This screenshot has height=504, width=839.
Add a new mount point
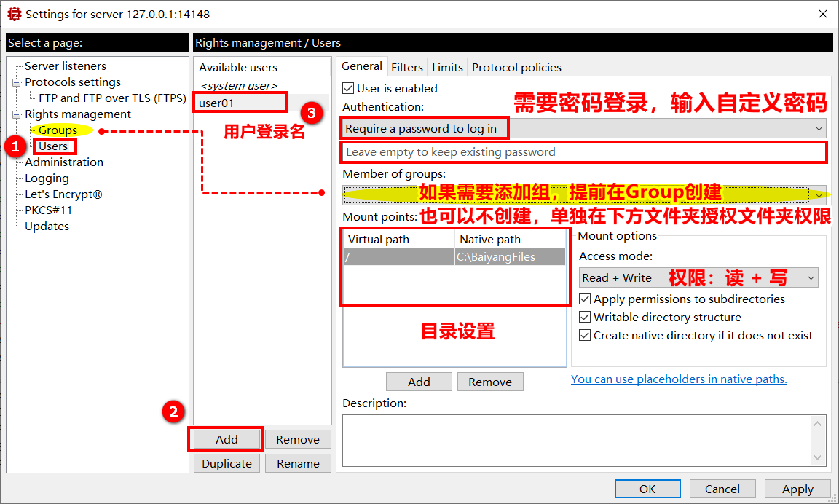[x=419, y=382]
